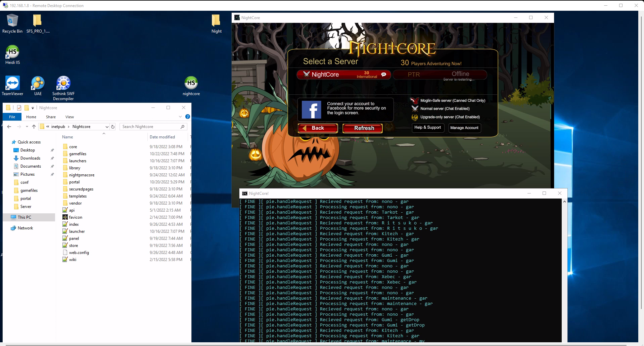Open Explorer help question mark icon
This screenshot has width=644, height=346.
pyautogui.click(x=188, y=117)
